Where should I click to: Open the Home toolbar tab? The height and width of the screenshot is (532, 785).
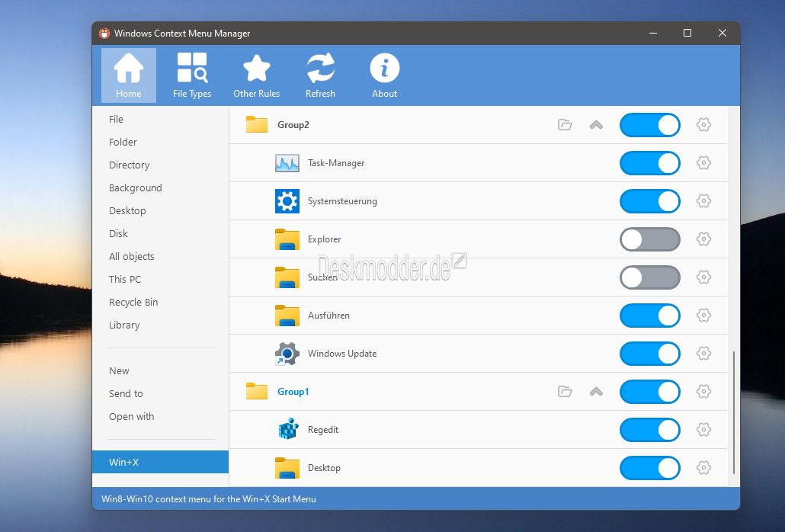[129, 75]
